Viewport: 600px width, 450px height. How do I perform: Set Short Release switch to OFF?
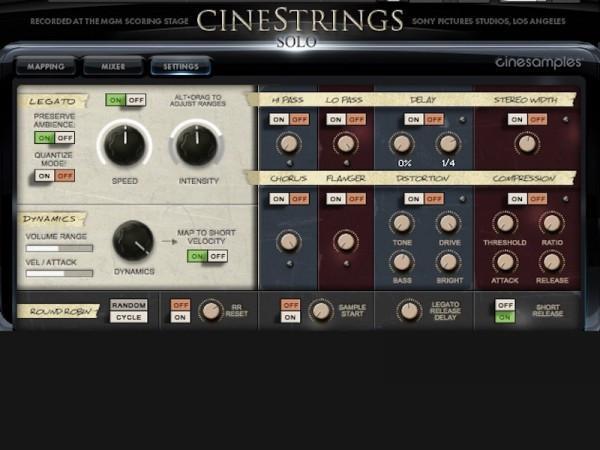pyautogui.click(x=505, y=305)
